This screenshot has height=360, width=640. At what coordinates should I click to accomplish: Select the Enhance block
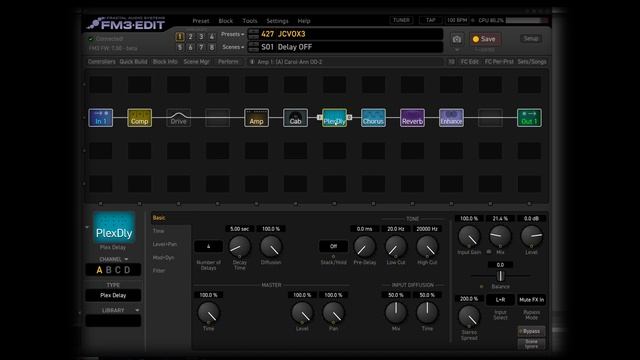451,118
